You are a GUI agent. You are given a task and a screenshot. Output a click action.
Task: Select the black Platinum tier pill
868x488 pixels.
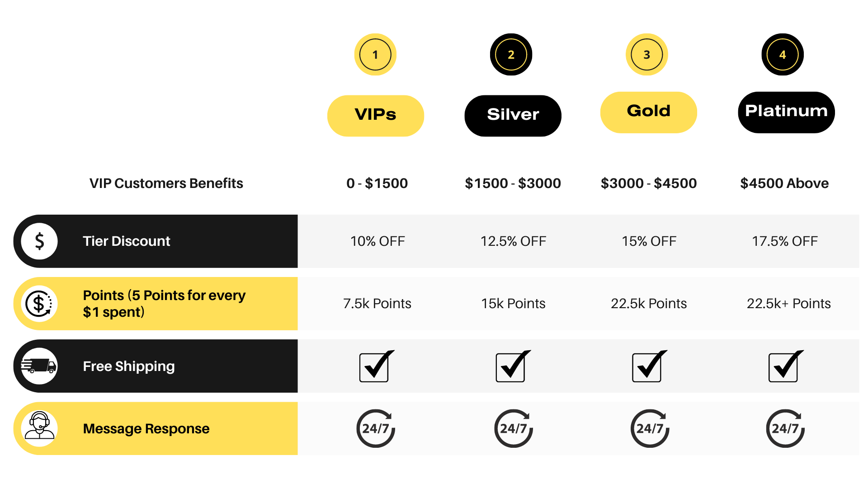point(786,112)
